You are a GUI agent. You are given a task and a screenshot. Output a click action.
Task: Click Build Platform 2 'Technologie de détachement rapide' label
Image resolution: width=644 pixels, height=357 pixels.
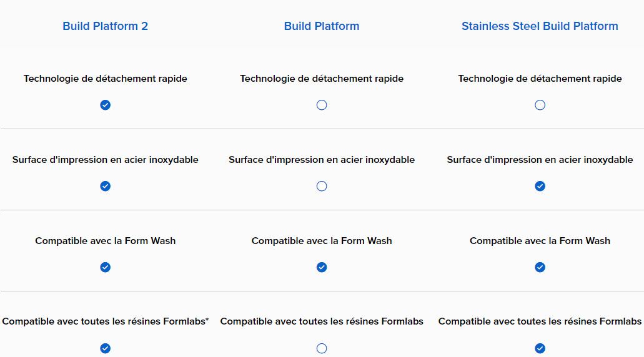point(105,79)
